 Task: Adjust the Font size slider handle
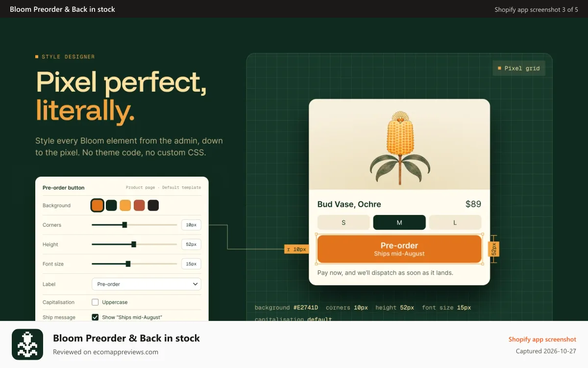point(128,264)
